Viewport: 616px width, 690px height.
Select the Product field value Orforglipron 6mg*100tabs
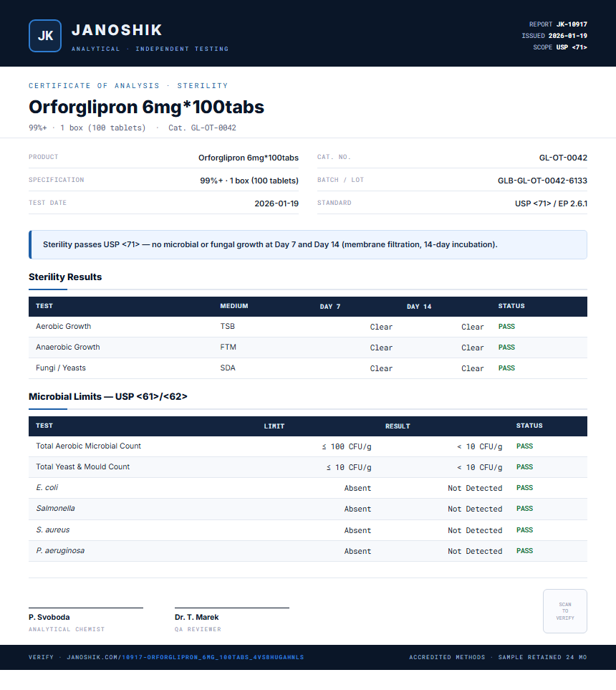tap(248, 158)
